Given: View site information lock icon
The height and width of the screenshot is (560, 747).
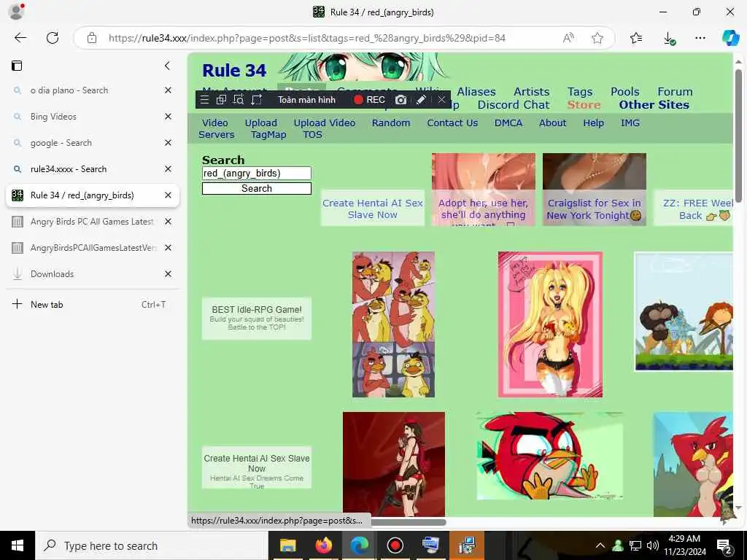Looking at the screenshot, I should [x=92, y=38].
